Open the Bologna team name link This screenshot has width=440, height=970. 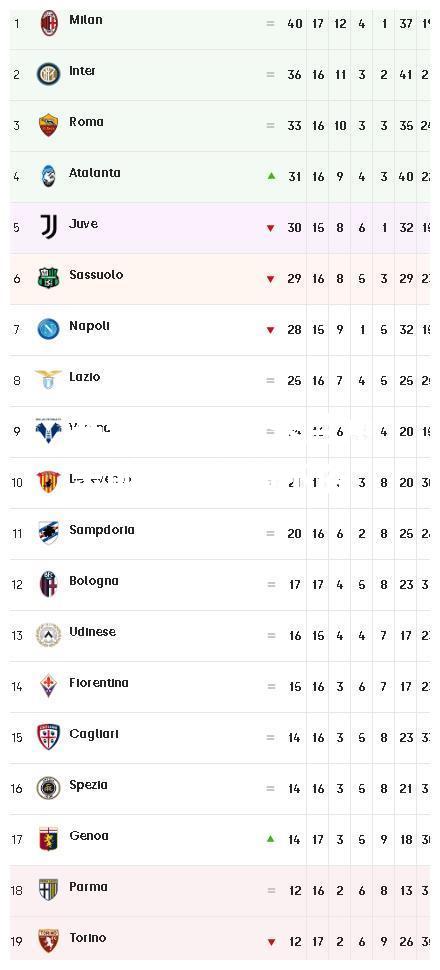click(94, 581)
